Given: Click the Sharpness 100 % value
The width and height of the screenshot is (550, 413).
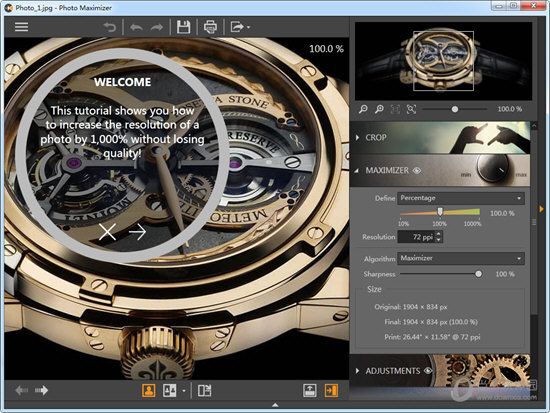Looking at the screenshot, I should [x=505, y=274].
